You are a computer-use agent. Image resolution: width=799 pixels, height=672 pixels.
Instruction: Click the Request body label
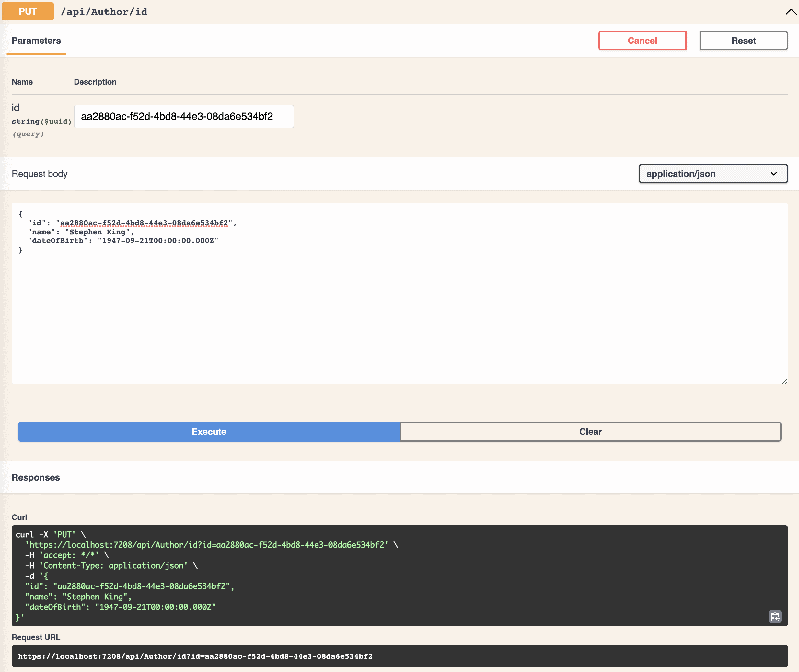pos(40,174)
